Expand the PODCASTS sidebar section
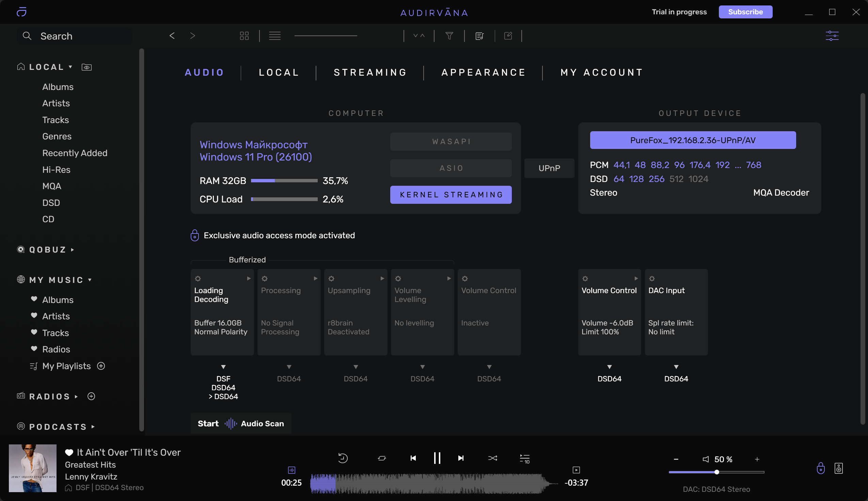 pos(93,427)
